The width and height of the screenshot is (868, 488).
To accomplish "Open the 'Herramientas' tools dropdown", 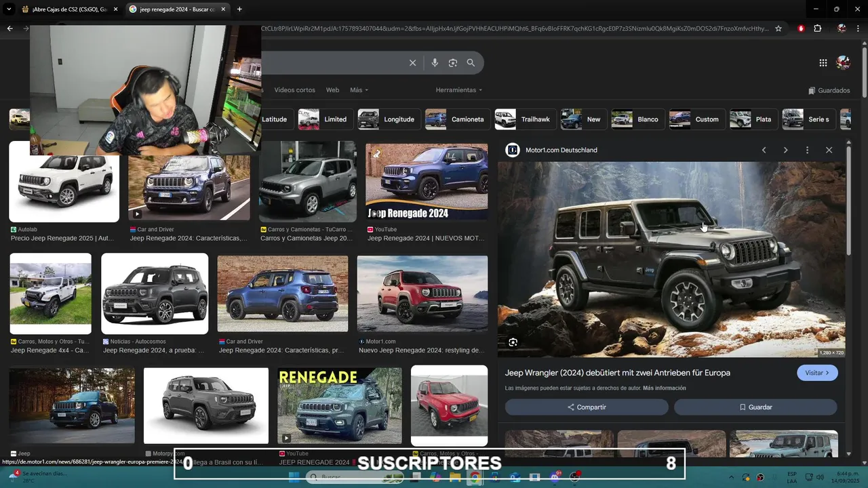I will point(459,90).
